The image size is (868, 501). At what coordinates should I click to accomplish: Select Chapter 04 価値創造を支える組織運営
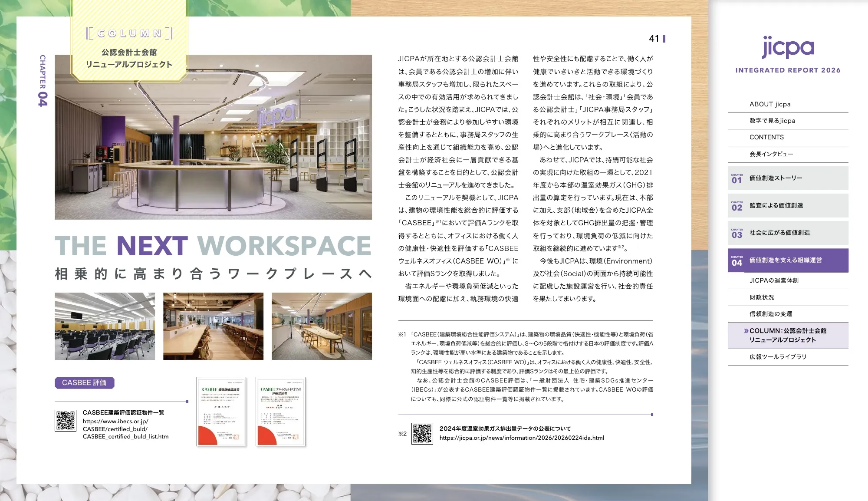(x=788, y=260)
